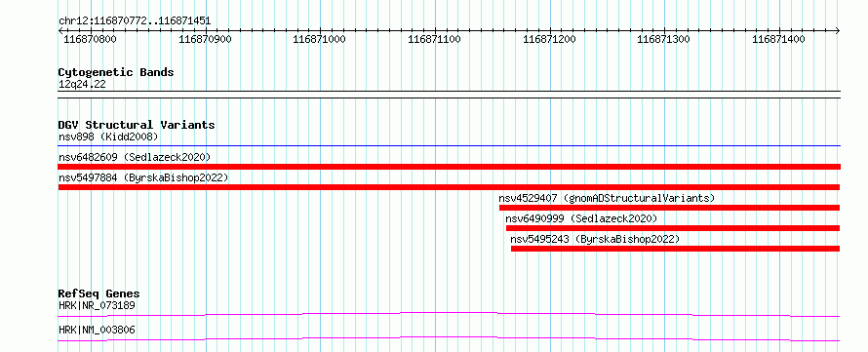Image resolution: width=868 pixels, height=352 pixels.
Task: Select the 12q24.22 band label
Action: pyautogui.click(x=82, y=85)
